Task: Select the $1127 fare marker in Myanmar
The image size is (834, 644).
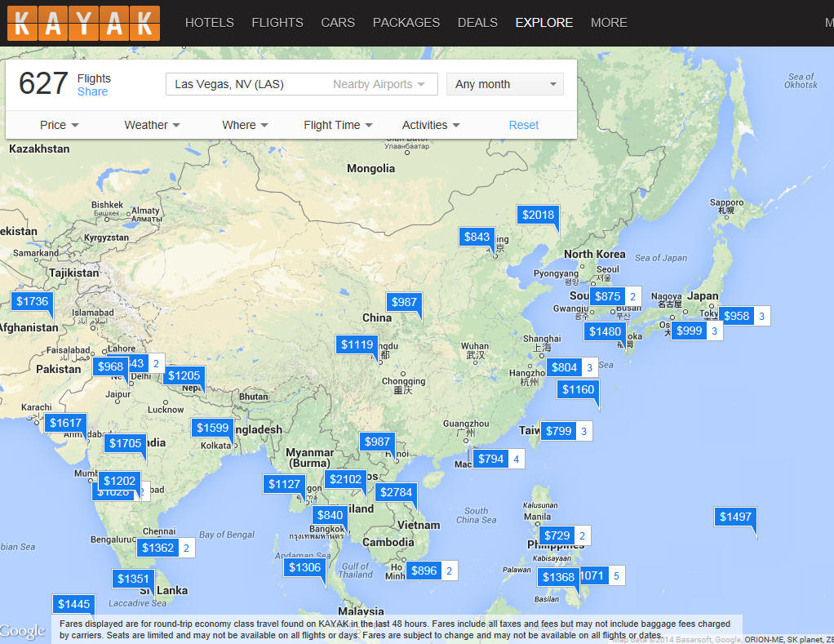Action: point(284,484)
